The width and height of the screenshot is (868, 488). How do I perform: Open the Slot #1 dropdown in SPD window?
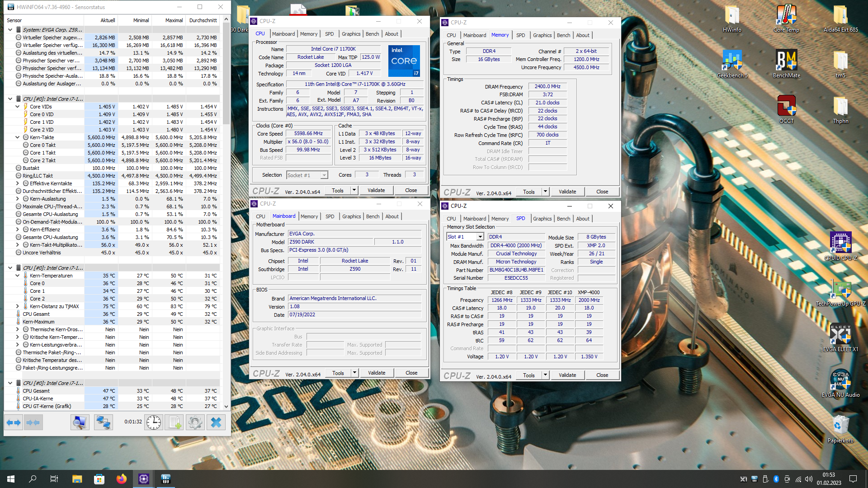(x=480, y=237)
